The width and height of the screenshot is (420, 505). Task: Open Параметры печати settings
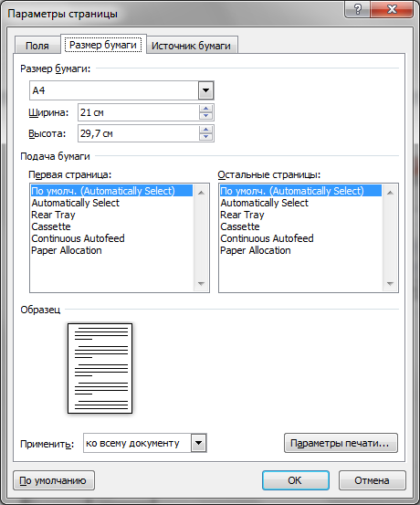[341, 443]
